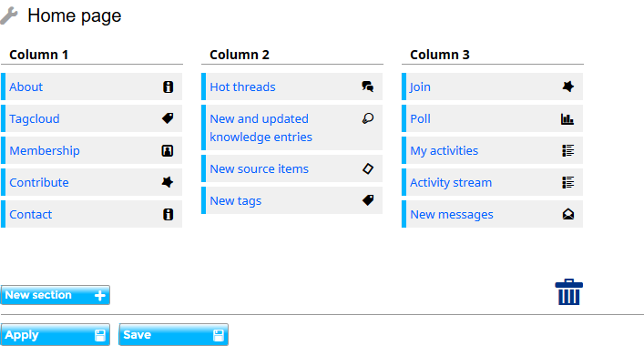Open the Contribute section link
The width and height of the screenshot is (644, 346).
39,182
